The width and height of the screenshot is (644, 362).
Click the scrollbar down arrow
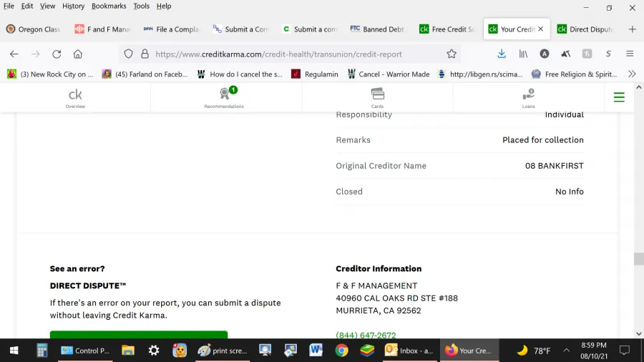(x=639, y=333)
